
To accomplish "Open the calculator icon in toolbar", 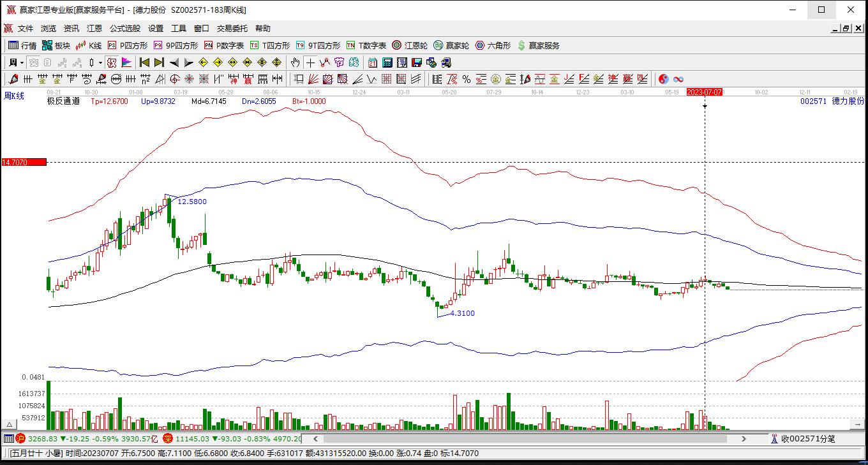I will pyautogui.click(x=387, y=63).
